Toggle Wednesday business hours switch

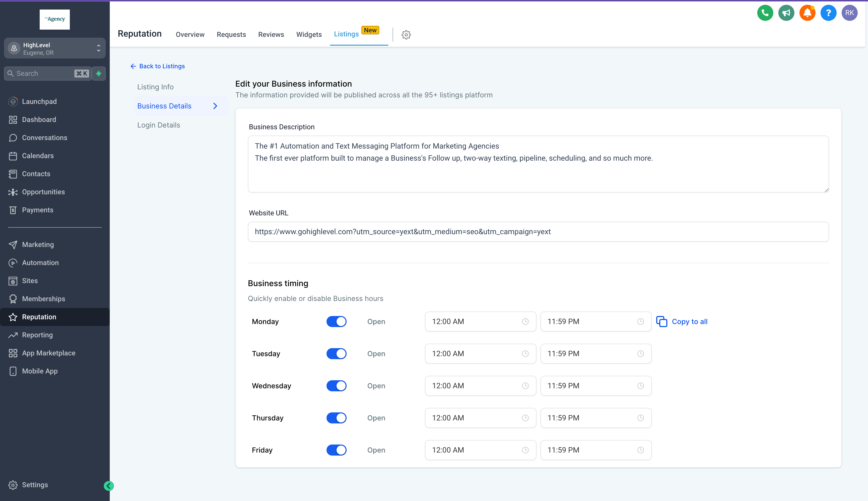coord(336,386)
